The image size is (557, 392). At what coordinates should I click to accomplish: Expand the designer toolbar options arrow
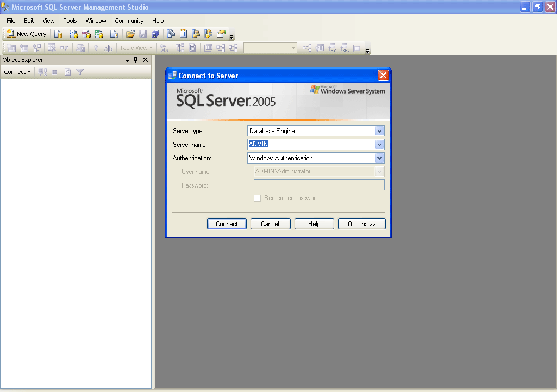[x=368, y=51]
